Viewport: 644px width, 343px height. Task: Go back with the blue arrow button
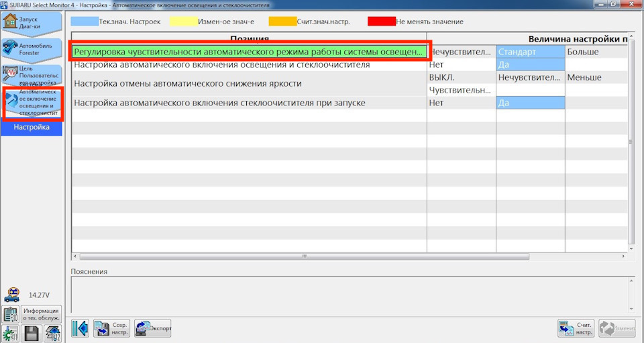[x=80, y=328]
